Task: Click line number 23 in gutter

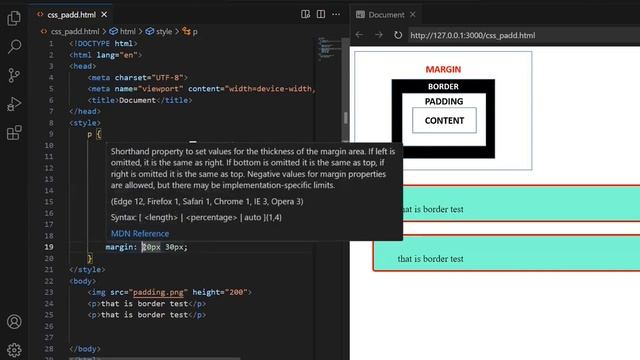Action: [49, 292]
